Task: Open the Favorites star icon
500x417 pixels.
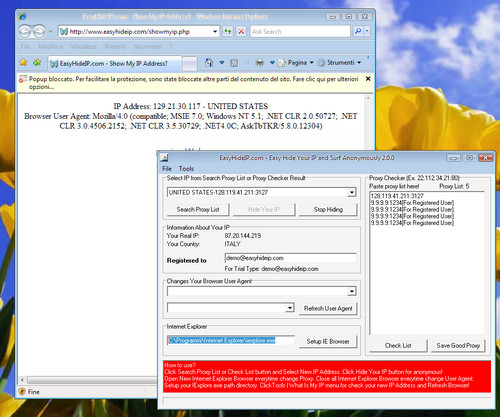Action: pyautogui.click(x=23, y=62)
